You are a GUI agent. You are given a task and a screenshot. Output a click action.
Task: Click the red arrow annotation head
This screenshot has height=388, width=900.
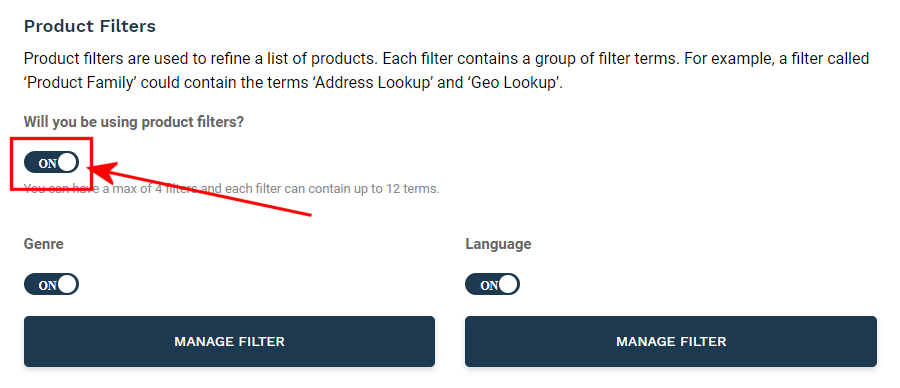[x=105, y=171]
